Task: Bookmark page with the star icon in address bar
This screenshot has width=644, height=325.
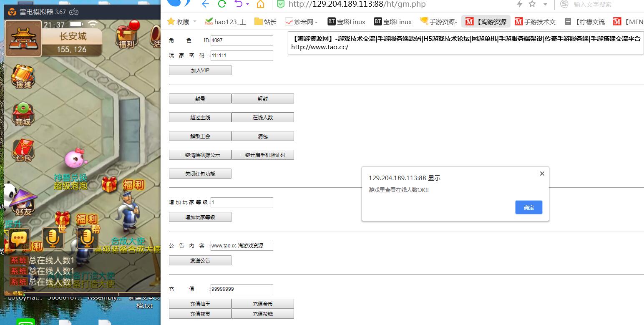Action: [x=532, y=4]
